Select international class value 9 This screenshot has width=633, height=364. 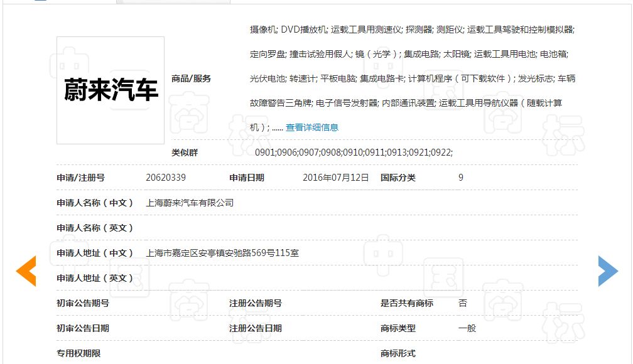(461, 178)
